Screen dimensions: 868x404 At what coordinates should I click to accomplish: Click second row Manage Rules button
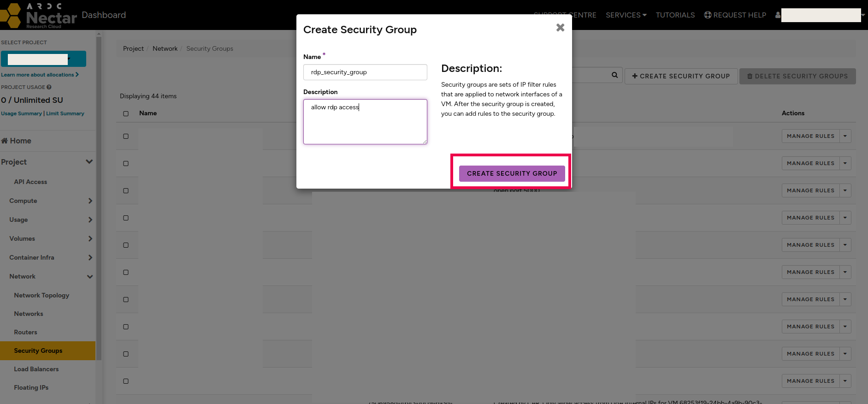(x=810, y=163)
